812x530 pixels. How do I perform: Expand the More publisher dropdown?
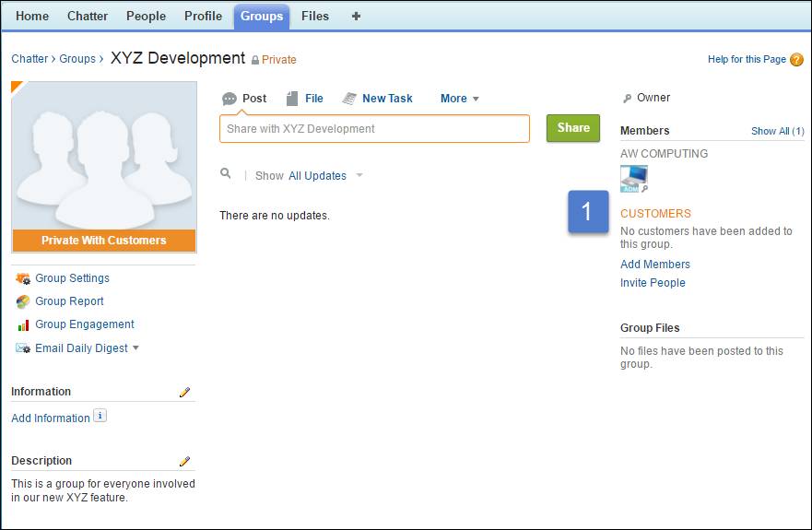click(x=459, y=99)
